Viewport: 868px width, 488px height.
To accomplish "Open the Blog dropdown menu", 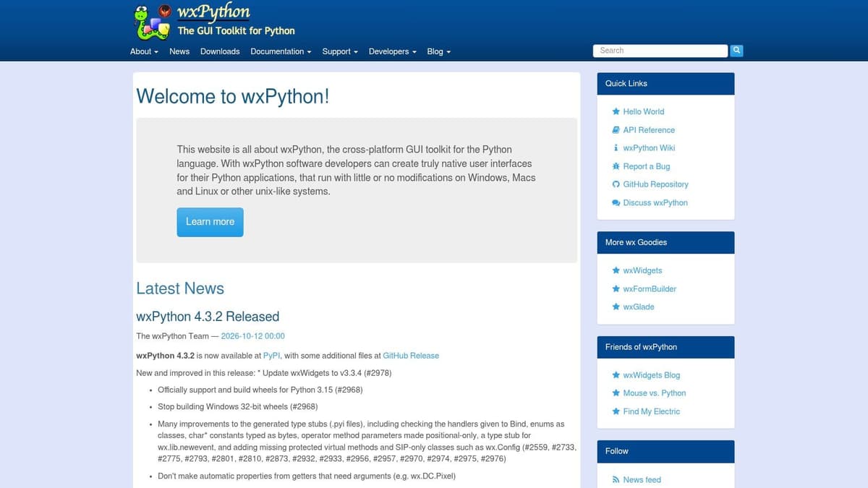I will pos(438,51).
